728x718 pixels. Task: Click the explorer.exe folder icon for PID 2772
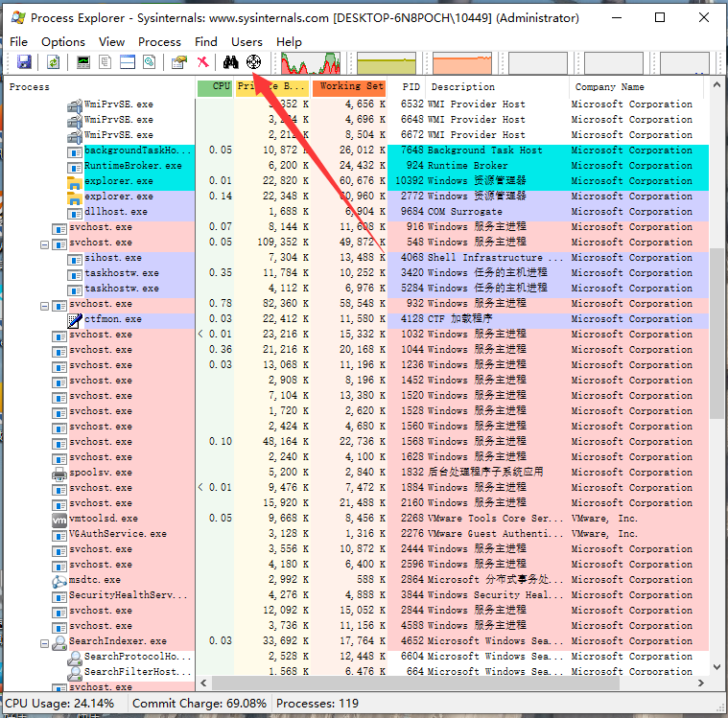coord(74,197)
